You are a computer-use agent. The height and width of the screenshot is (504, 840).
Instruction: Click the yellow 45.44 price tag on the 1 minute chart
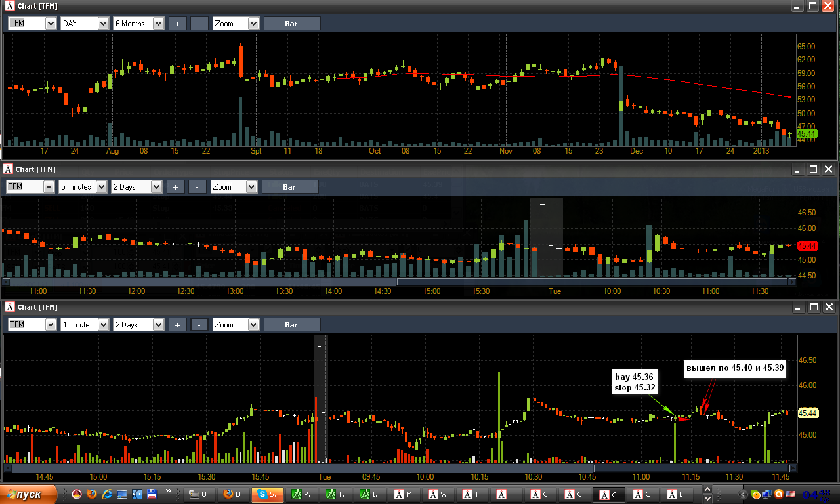coord(807,413)
